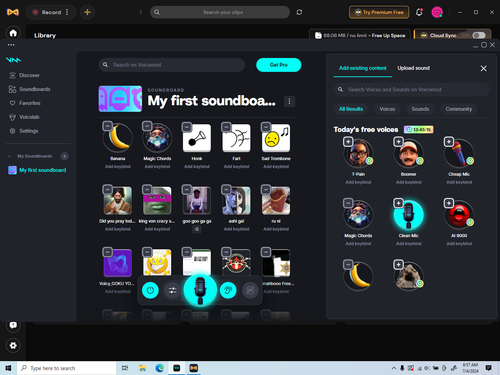The height and width of the screenshot is (375, 500).
Task: Remove Magic Chords in add content panel
Action: tap(348, 203)
